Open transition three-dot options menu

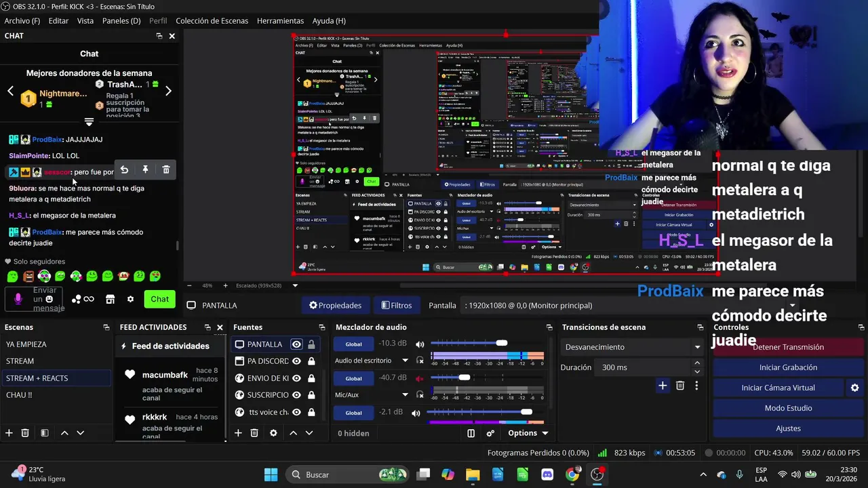[x=696, y=386]
